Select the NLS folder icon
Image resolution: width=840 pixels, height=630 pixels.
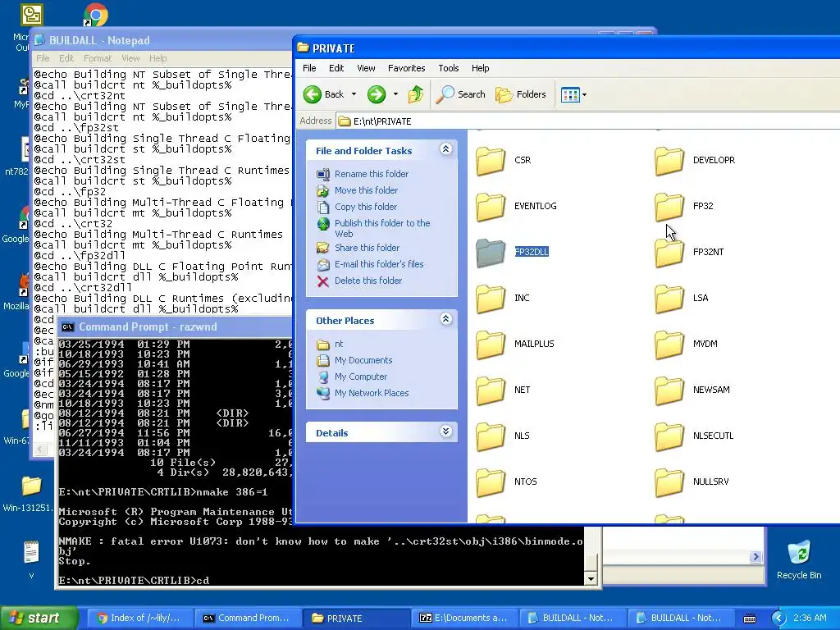click(x=491, y=436)
